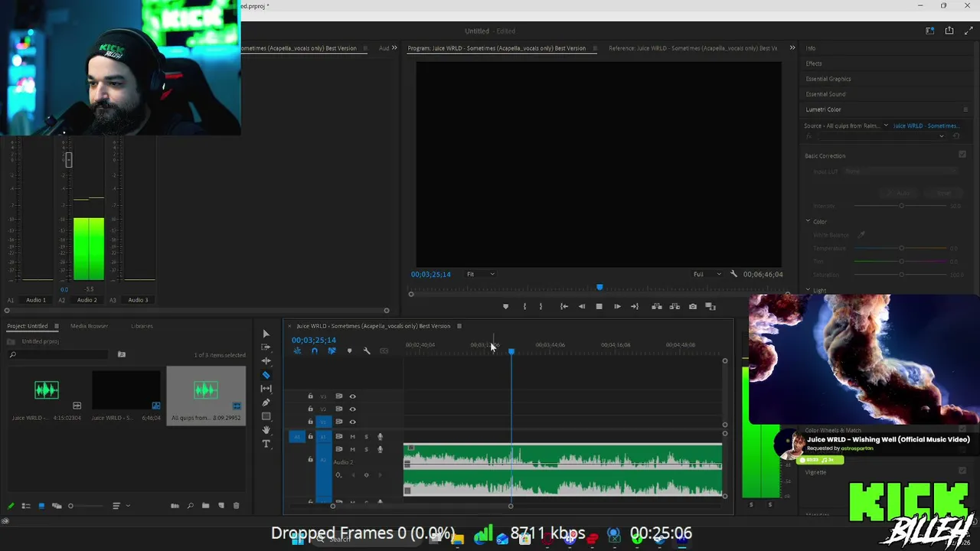The width and height of the screenshot is (980, 551).
Task: Switch Project panel to freeform view
Action: coord(57,506)
